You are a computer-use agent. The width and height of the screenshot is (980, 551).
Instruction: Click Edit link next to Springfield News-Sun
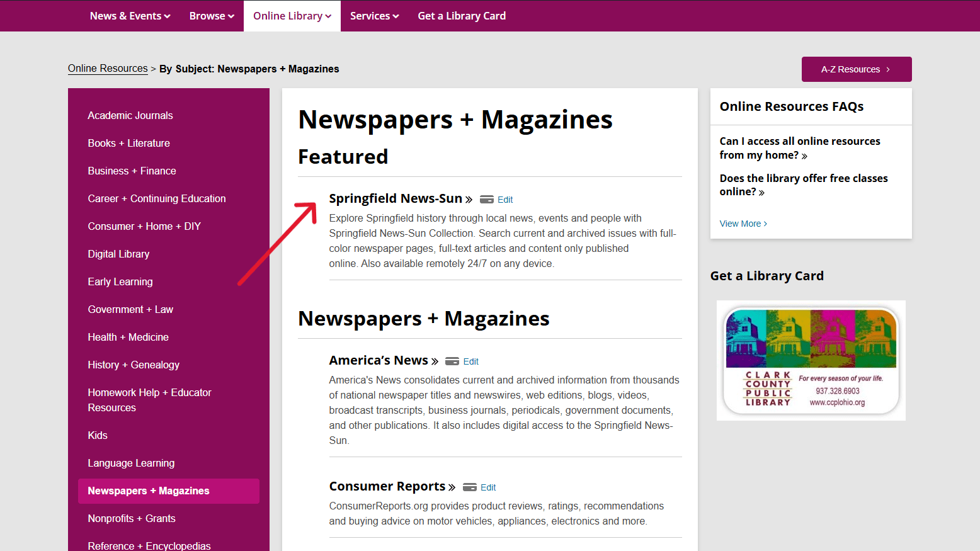click(x=505, y=200)
